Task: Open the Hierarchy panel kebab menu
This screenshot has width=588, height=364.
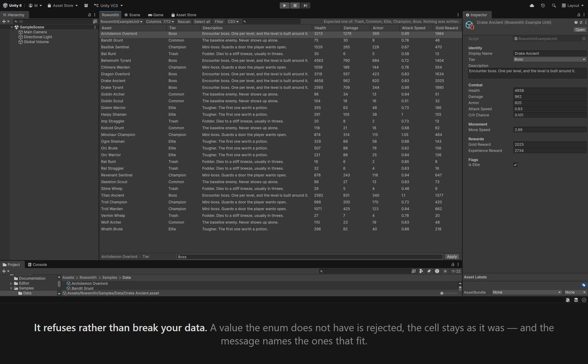Action: [x=95, y=15]
